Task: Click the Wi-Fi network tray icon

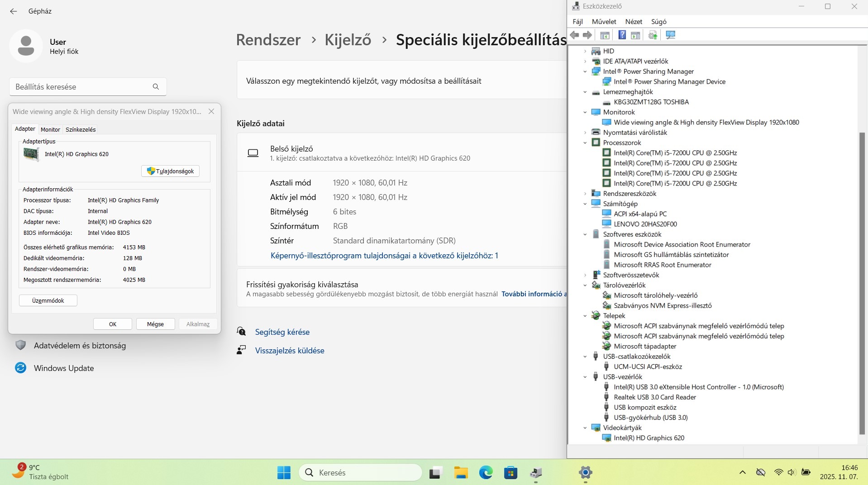Action: [x=778, y=472]
